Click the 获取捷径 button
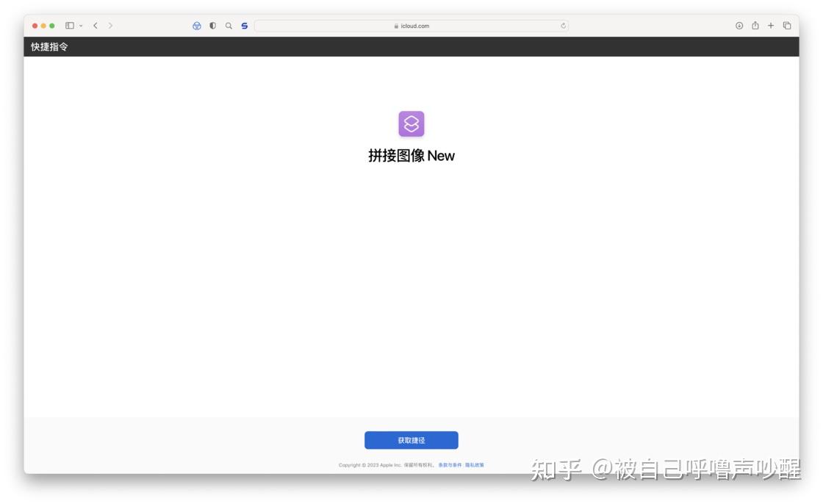 [411, 440]
